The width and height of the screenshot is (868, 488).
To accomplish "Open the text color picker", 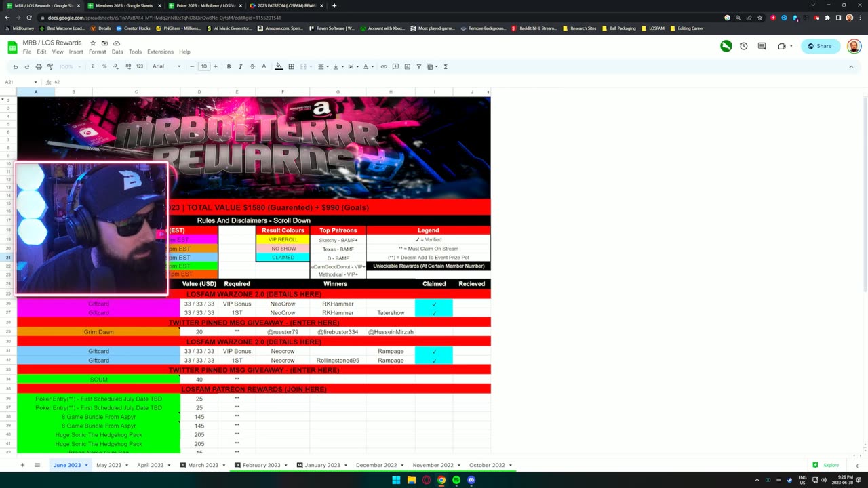I will [264, 66].
